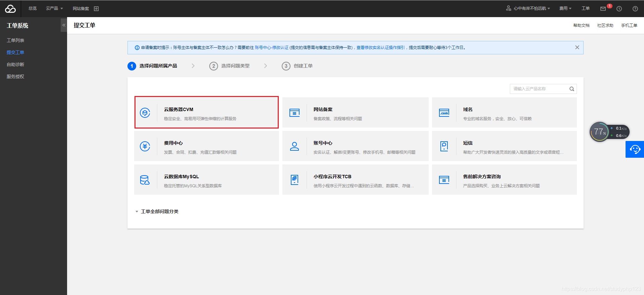The height and width of the screenshot is (295, 644).
Task: Open the 帮助文档 link
Action: click(x=581, y=26)
